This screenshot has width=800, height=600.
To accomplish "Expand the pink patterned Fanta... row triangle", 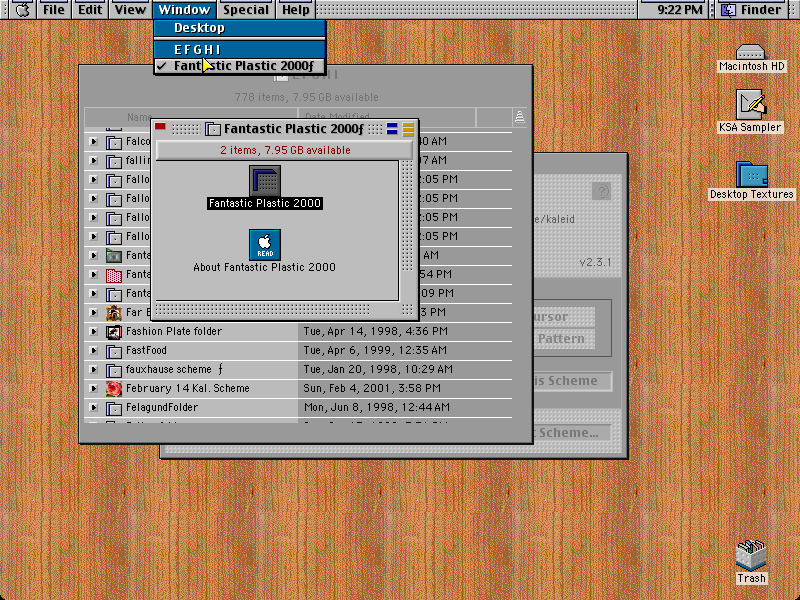I will tap(93, 274).
